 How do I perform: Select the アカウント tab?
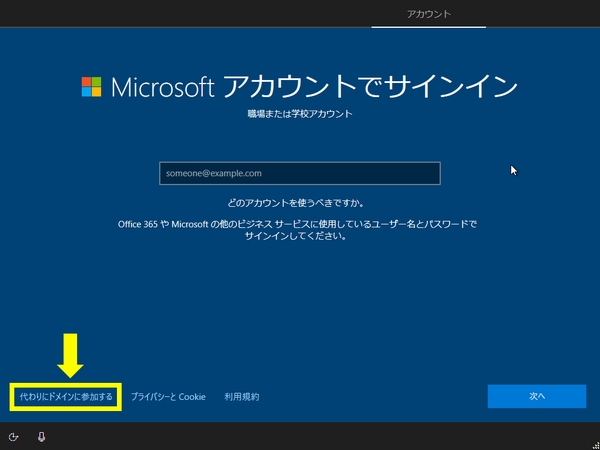click(x=429, y=14)
